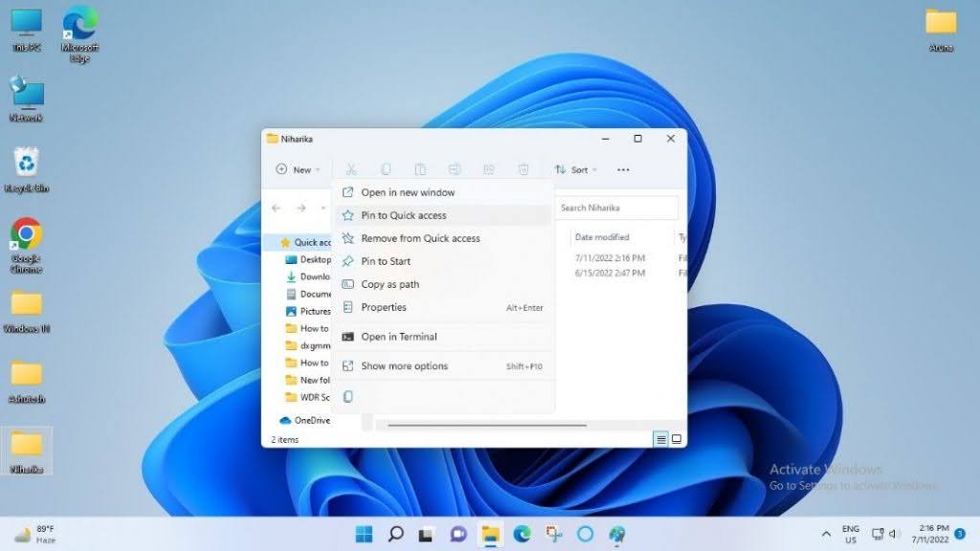This screenshot has width=980, height=551.
Task: Select the top-right desktop folder
Action: click(x=941, y=30)
